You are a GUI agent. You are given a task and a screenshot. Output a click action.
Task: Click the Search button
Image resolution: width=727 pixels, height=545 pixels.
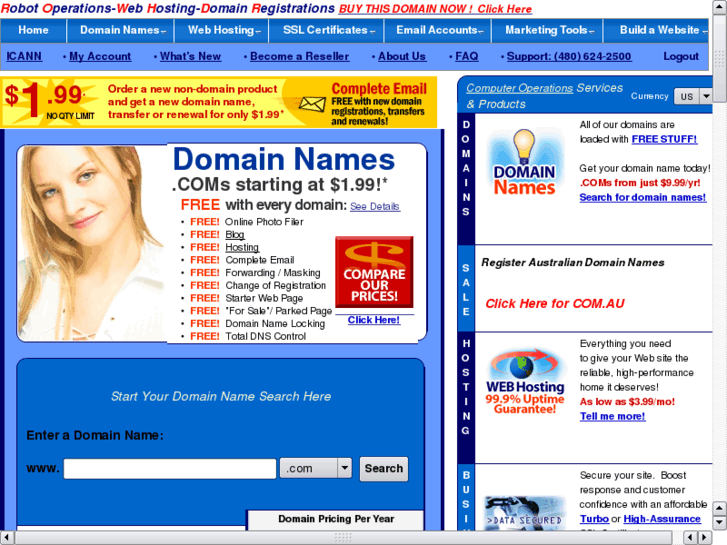coord(384,468)
